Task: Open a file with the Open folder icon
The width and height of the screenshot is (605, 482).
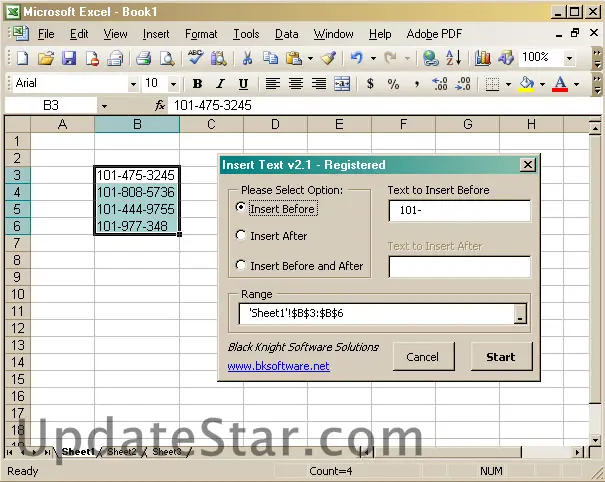Action: click(46, 58)
